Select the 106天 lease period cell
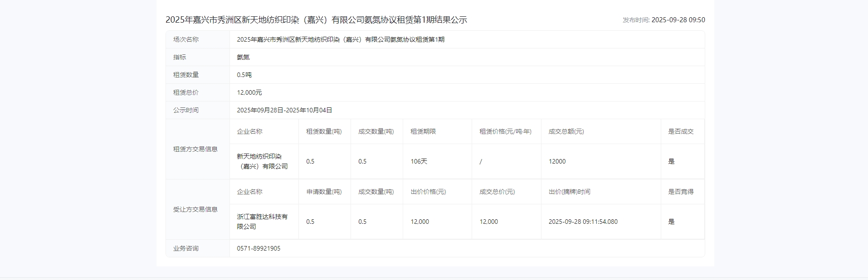 coord(419,161)
